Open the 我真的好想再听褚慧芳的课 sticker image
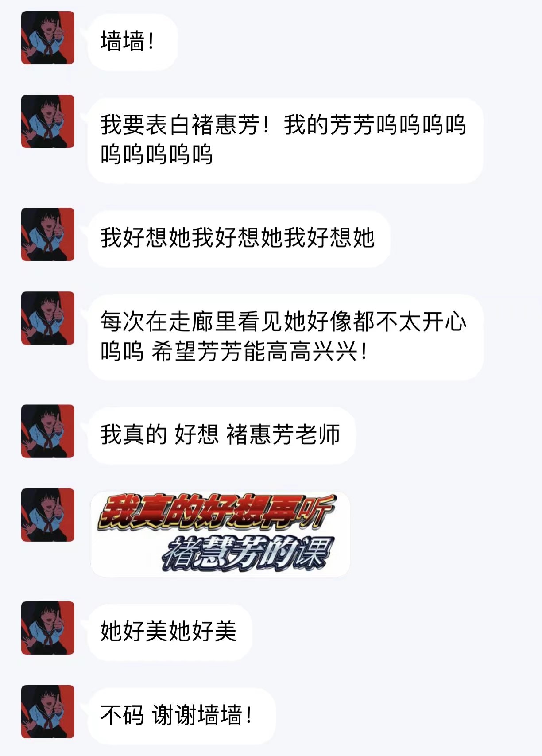Image resolution: width=542 pixels, height=756 pixels. tap(220, 534)
